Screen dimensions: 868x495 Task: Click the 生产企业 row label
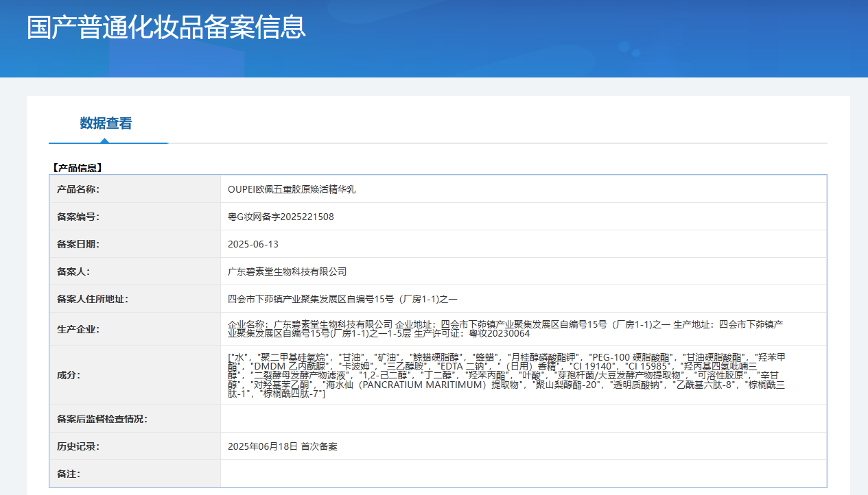[x=78, y=329]
